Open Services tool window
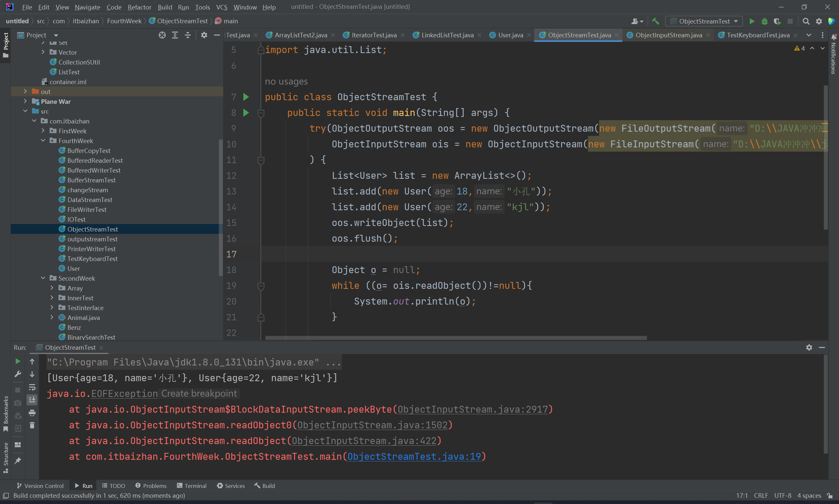839x504 pixels. [x=231, y=486]
